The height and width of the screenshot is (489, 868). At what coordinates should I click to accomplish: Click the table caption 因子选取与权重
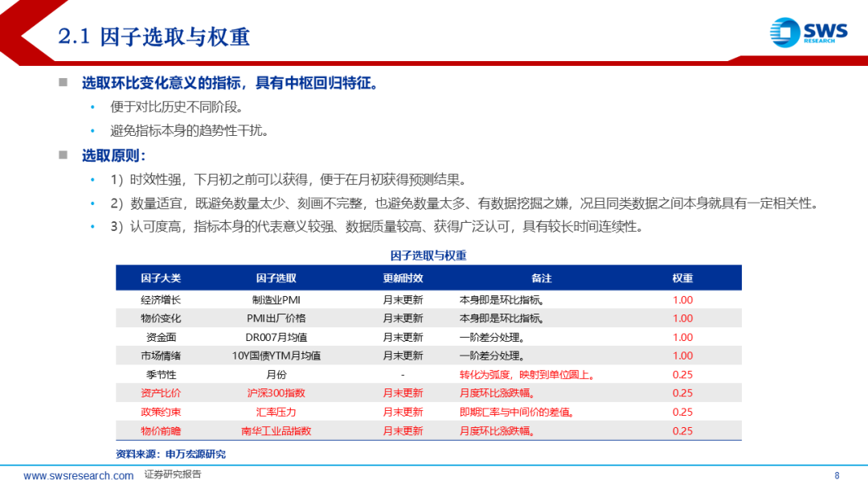coord(428,255)
